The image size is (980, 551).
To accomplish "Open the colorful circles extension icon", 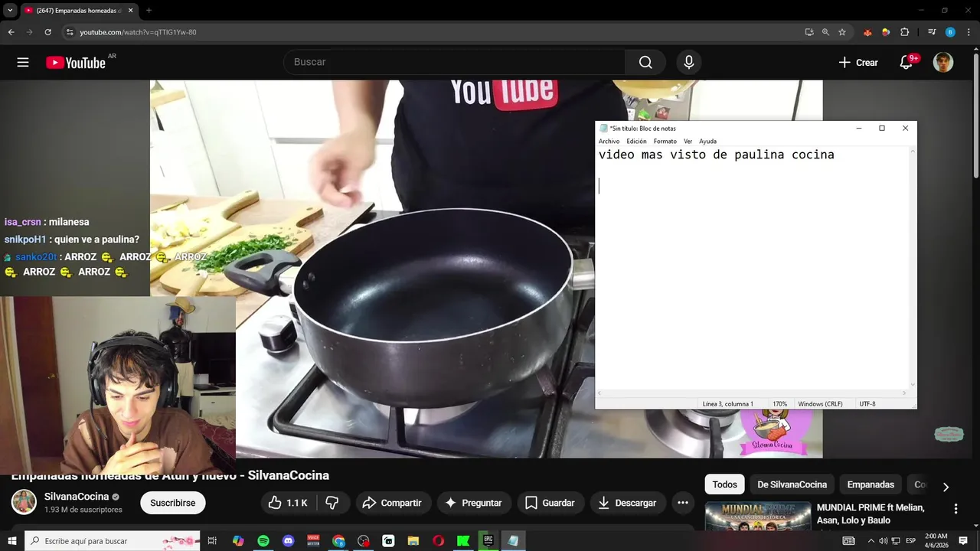I will 886,32.
